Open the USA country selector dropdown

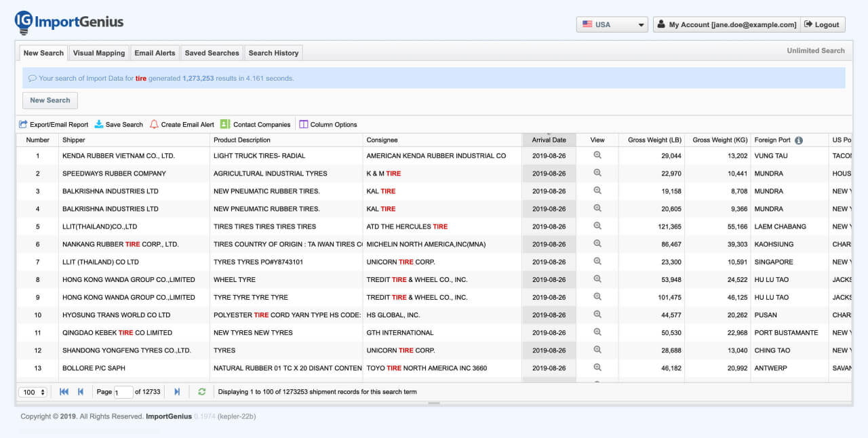[611, 24]
